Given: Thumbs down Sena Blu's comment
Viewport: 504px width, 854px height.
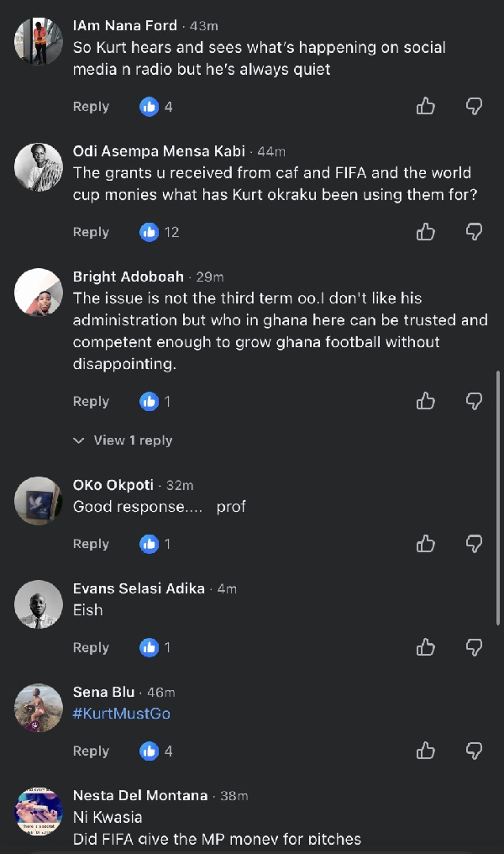Looking at the screenshot, I should tap(474, 751).
